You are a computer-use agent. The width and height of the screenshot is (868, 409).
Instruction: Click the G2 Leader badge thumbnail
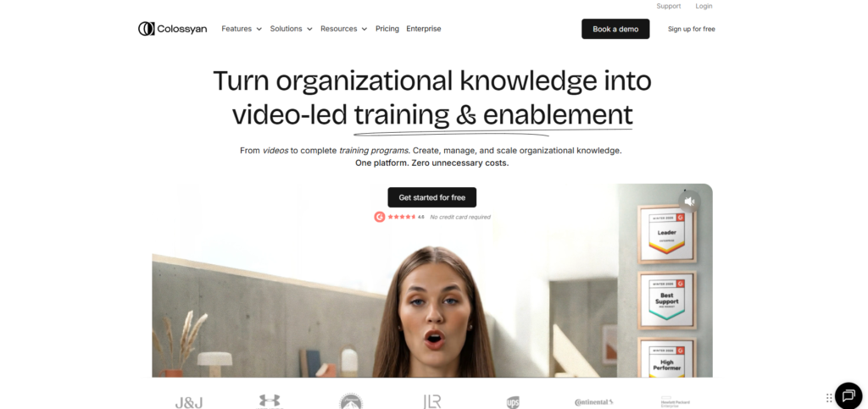tap(666, 233)
